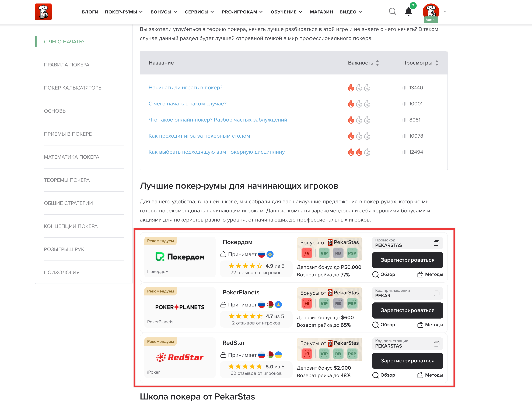The width and height of the screenshot is (532, 407).
Task: Expand the БОНУСЫ dropdown menu
Action: pos(164,12)
